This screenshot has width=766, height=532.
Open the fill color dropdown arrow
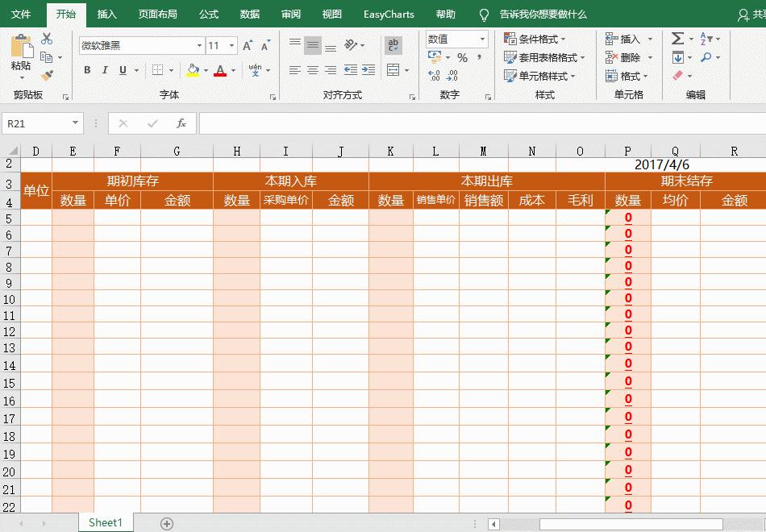[206, 71]
